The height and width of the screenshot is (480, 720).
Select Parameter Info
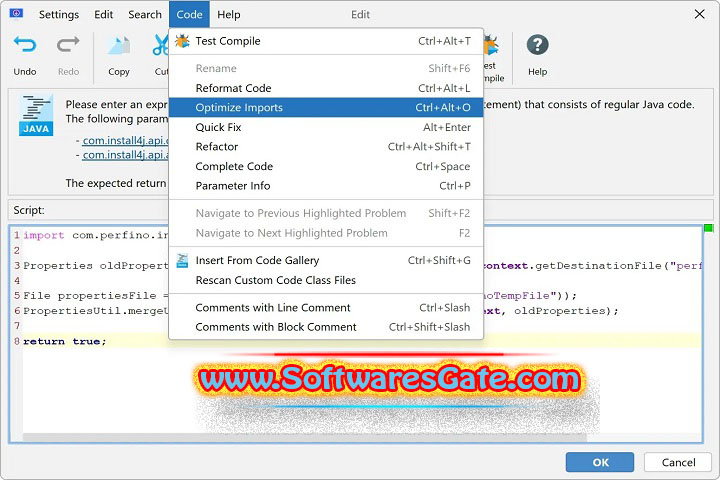[x=326, y=186]
